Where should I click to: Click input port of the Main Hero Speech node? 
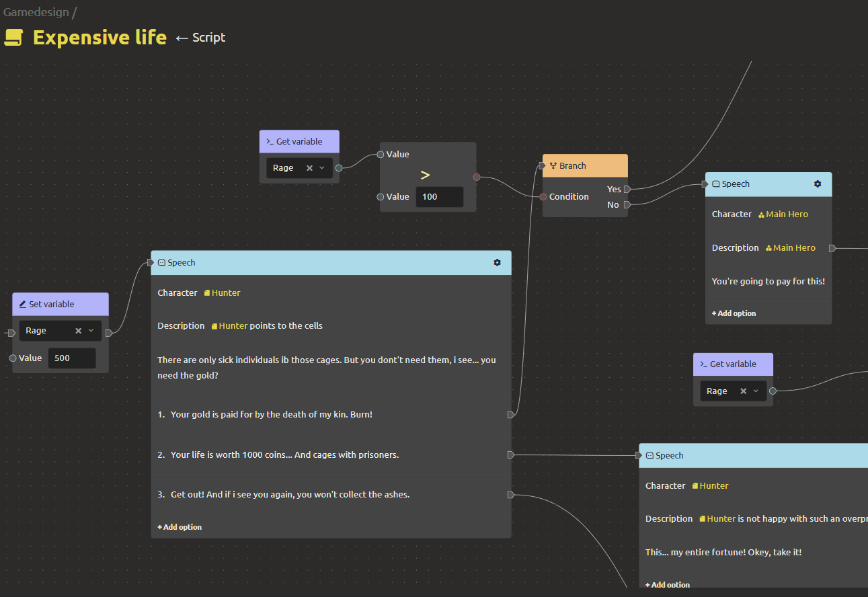click(706, 184)
